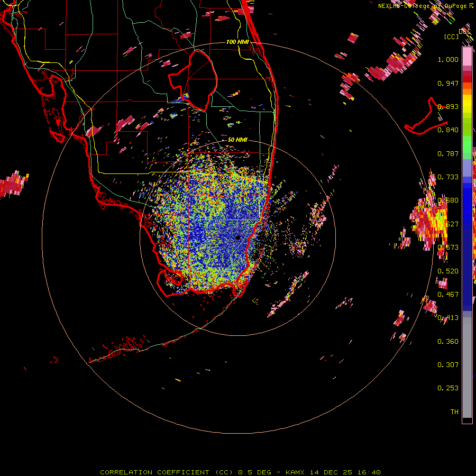This screenshot has width=476, height=476.
Task: Click the black radar site dot at map center
Action: pyautogui.click(x=237, y=237)
